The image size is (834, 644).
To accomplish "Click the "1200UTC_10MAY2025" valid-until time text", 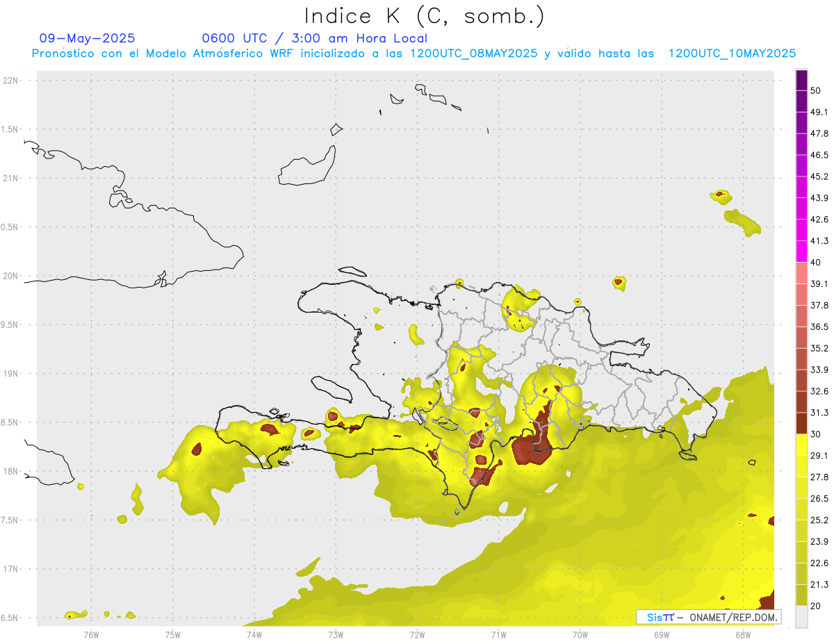I will point(732,53).
